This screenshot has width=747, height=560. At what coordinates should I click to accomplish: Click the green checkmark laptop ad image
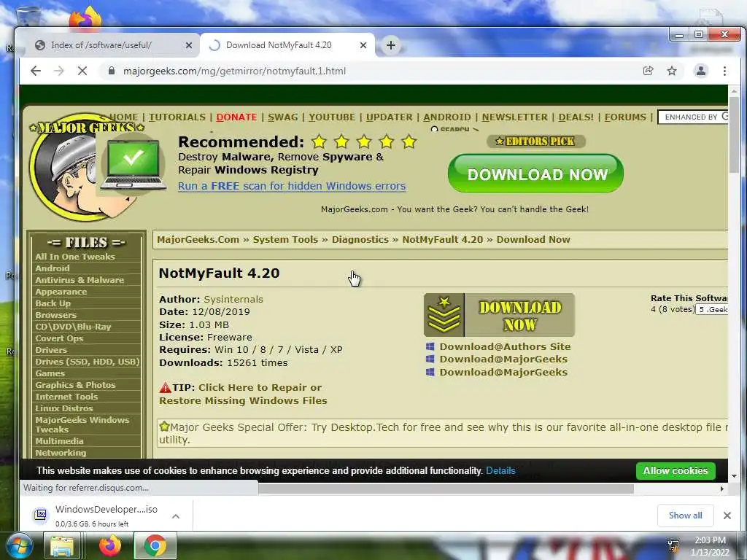pos(133,164)
